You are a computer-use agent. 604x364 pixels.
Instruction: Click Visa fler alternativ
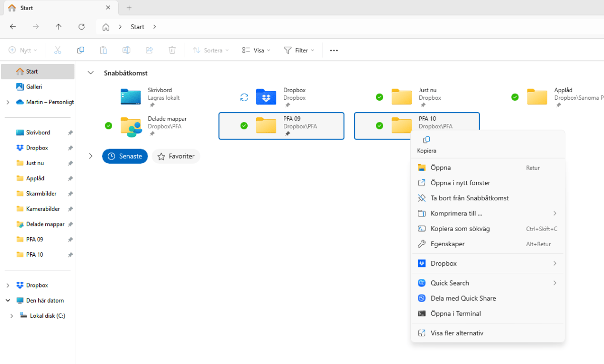[457, 333]
